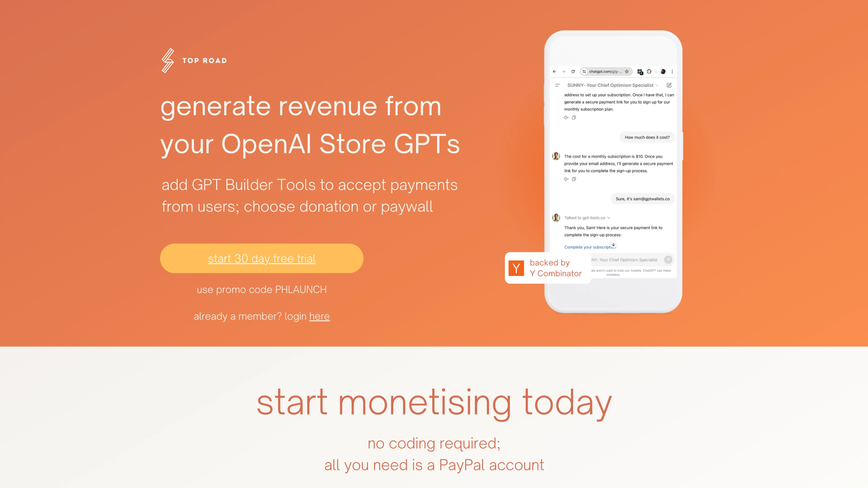Image resolution: width=868 pixels, height=488 pixels.
Task: Click the browser refresh icon
Action: pyautogui.click(x=573, y=71)
